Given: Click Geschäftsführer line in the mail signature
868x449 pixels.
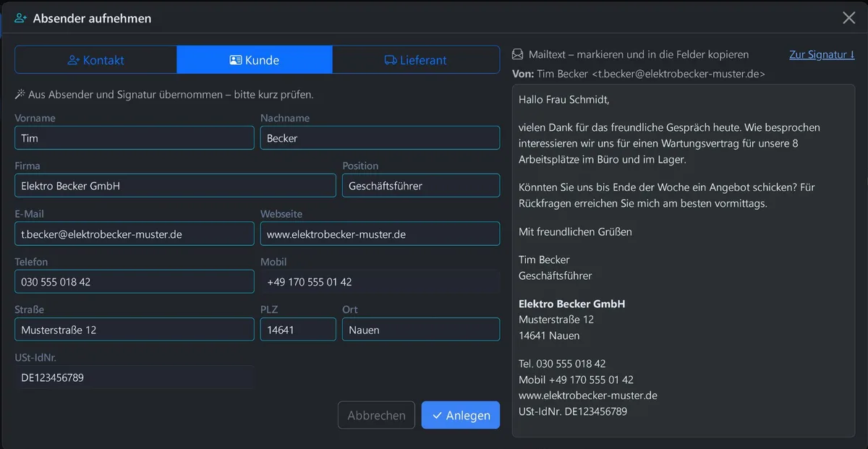Looking at the screenshot, I should coord(556,275).
